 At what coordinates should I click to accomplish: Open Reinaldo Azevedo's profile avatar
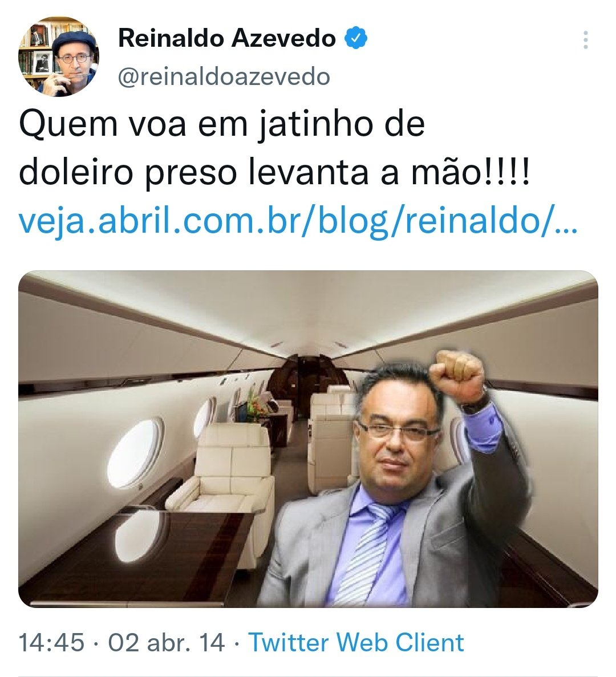click(x=59, y=56)
